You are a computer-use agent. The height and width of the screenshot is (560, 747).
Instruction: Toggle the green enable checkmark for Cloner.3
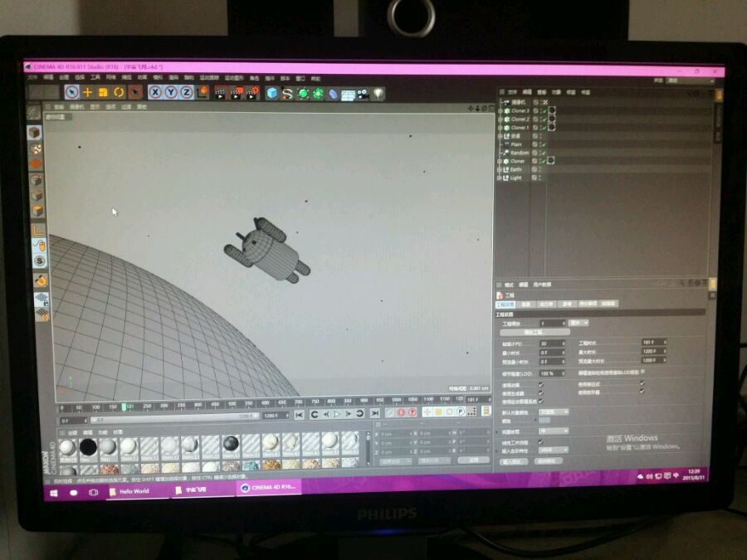click(544, 110)
